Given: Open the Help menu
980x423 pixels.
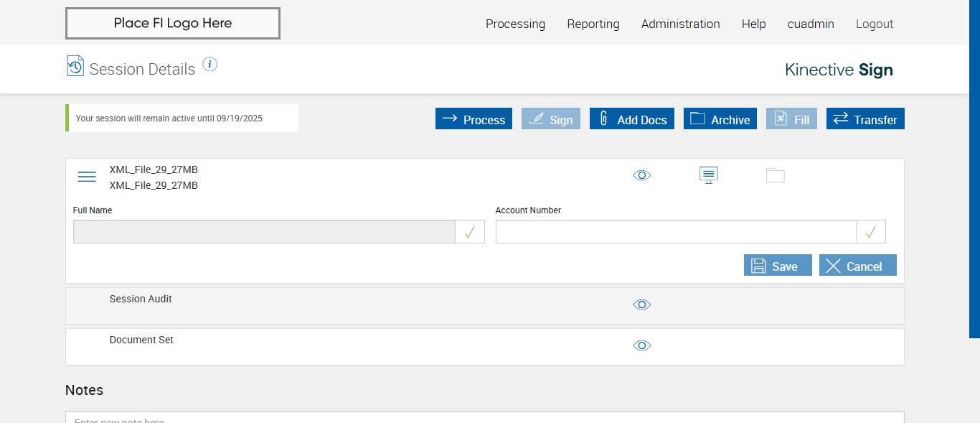Looking at the screenshot, I should [x=754, y=24].
